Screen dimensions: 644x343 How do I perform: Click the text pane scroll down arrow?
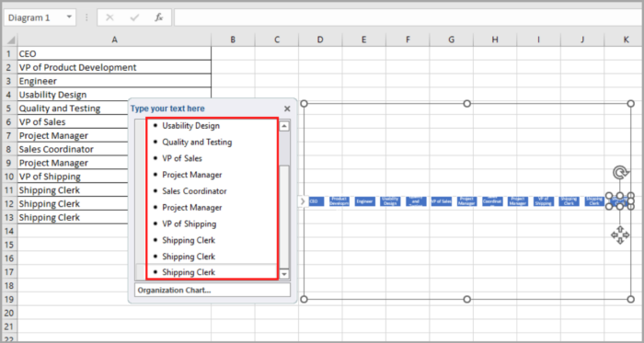coord(284,274)
